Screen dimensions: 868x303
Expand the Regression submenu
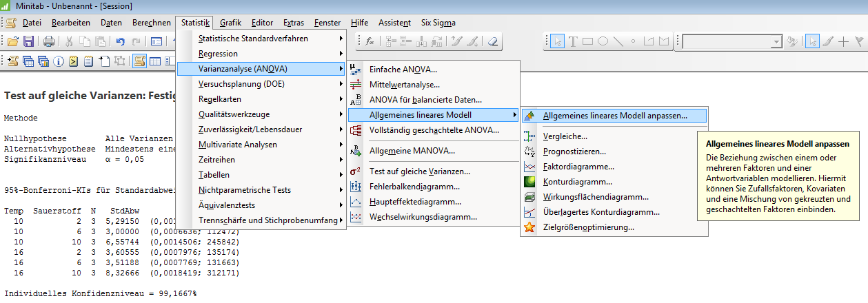click(262, 54)
